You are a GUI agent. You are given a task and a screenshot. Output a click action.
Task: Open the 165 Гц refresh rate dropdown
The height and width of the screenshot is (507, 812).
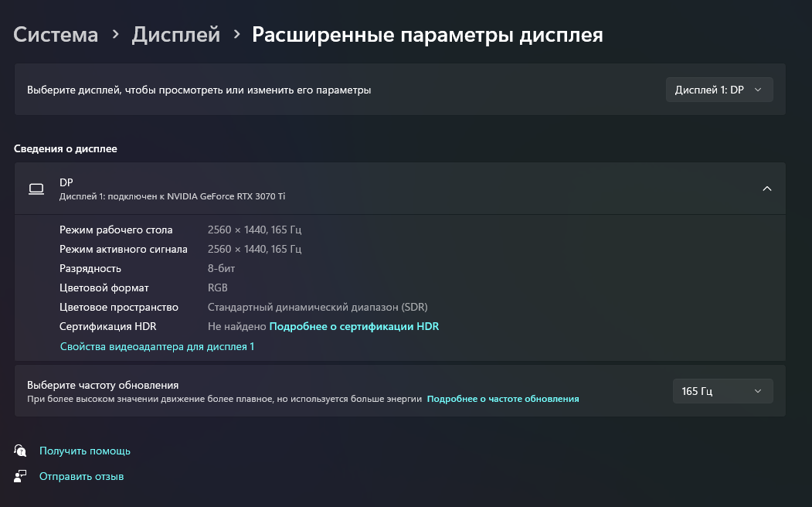point(722,391)
